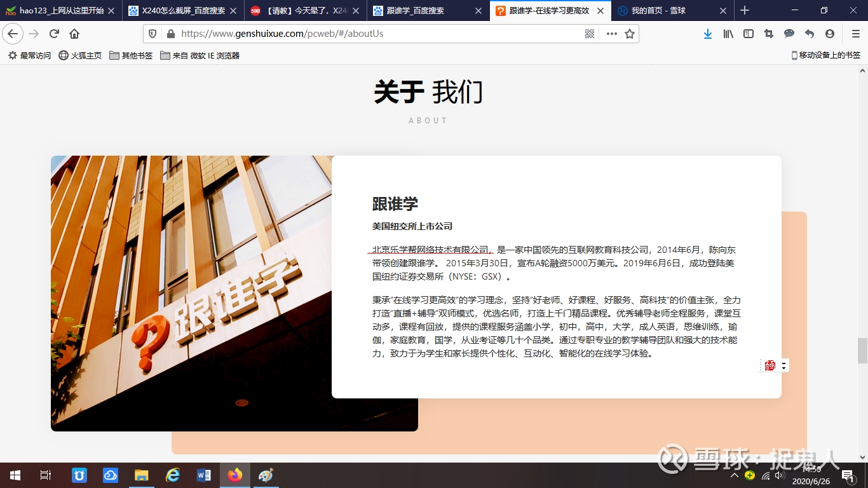
Task: Open the Downloads panel
Action: (708, 34)
